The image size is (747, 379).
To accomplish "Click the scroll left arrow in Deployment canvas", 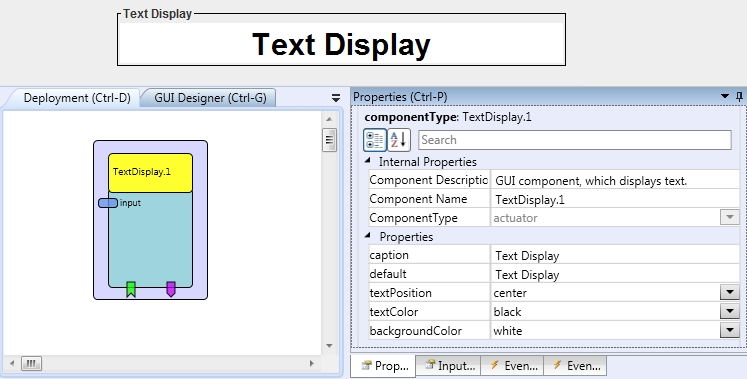I will click(x=12, y=364).
